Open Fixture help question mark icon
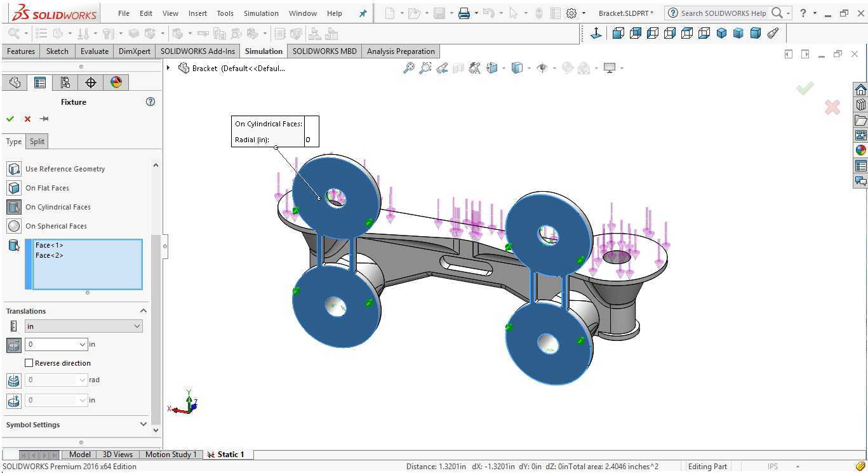 click(150, 102)
